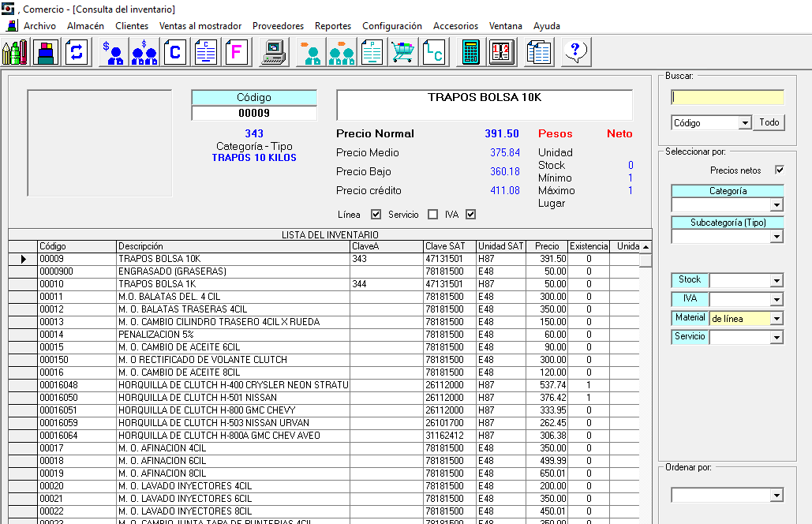Screen dimensions: 812x524
Task: Open the Proveedores menu
Action: (x=278, y=26)
